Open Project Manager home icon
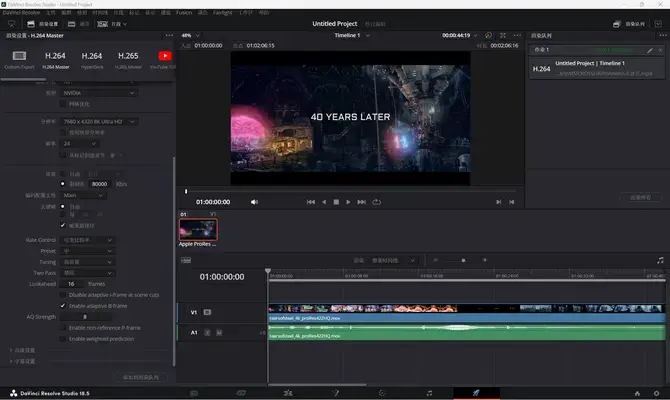The height and width of the screenshot is (400, 670). [637, 394]
